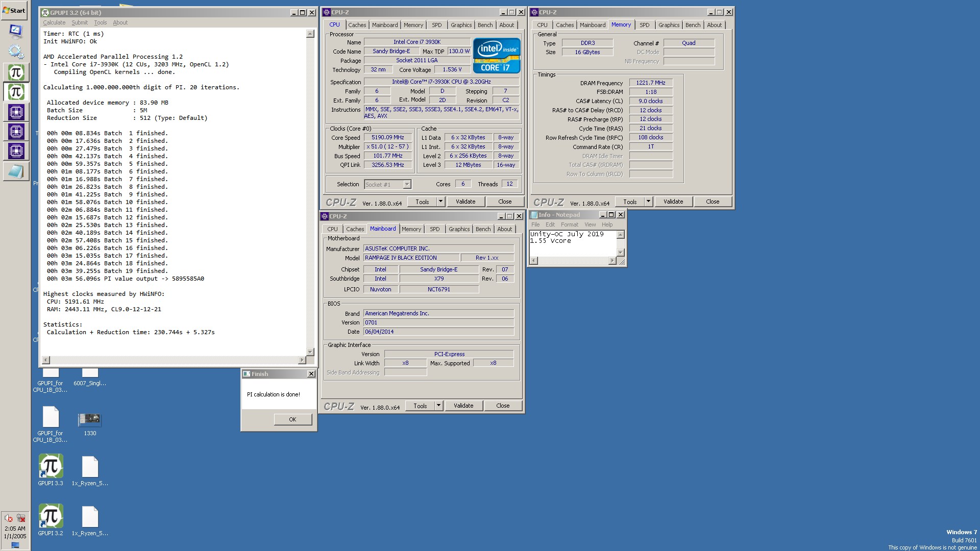This screenshot has width=980, height=551.
Task: Click title bar icon of CPU-Z Mainboard window
Action: [325, 216]
